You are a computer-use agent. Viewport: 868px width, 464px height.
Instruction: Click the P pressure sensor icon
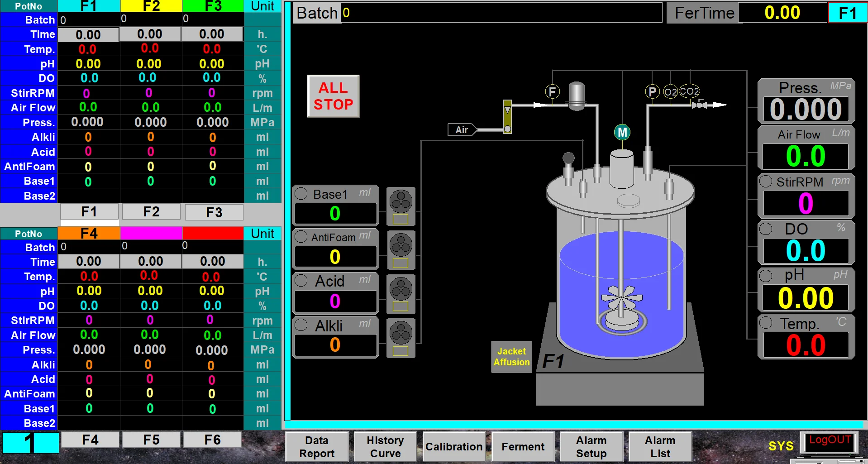click(652, 91)
